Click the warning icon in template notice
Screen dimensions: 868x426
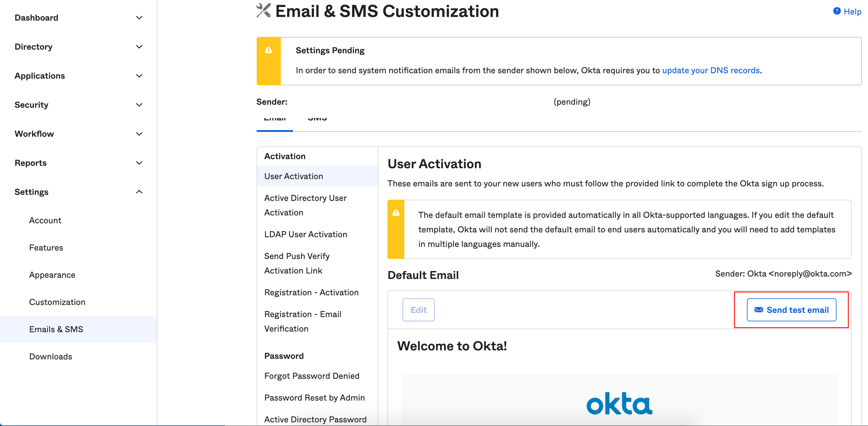click(x=396, y=213)
